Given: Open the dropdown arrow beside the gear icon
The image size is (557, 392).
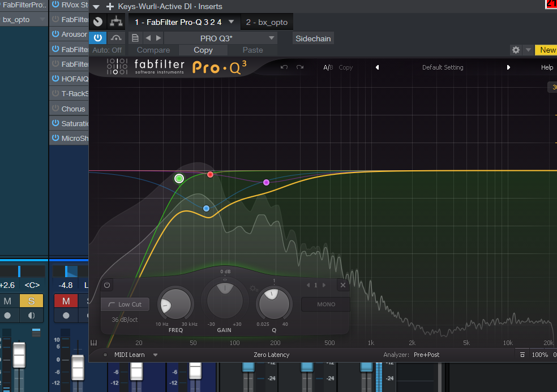Looking at the screenshot, I should (x=528, y=50).
